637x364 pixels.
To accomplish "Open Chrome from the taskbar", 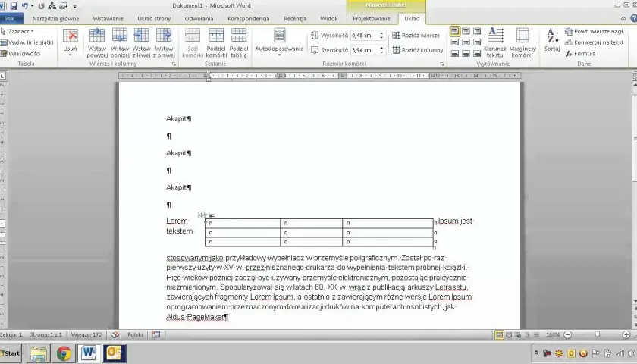I will point(64,353).
